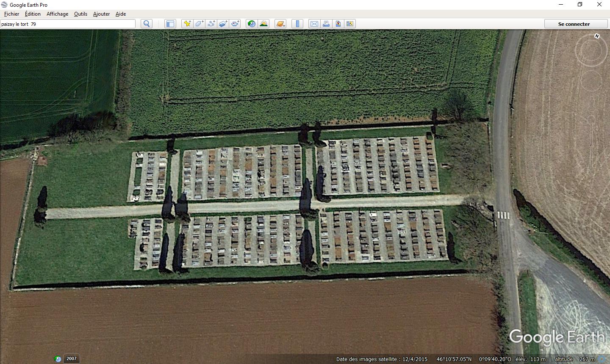Click the Se connecter button
This screenshot has height=364, width=610.
click(574, 24)
